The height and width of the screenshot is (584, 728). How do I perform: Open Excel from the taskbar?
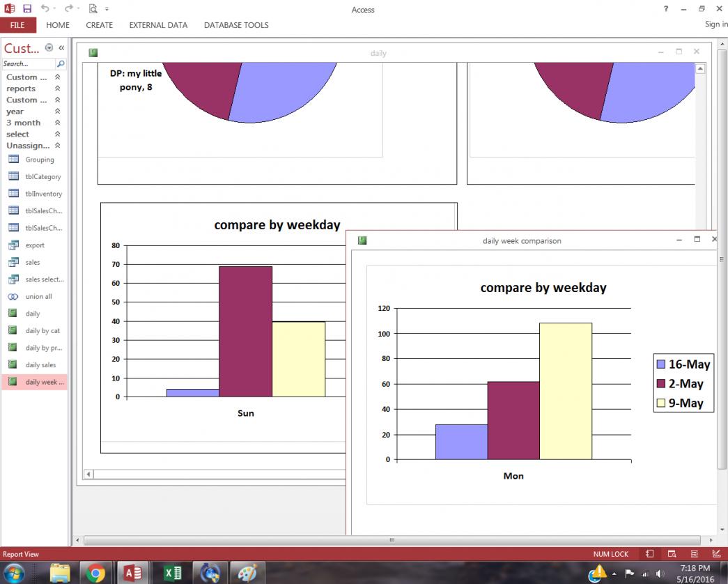[x=173, y=573]
